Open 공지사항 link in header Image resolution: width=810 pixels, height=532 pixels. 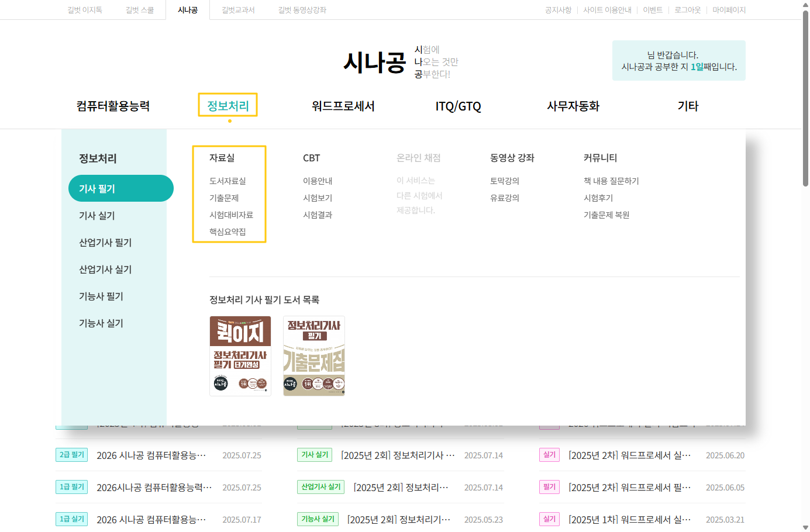[x=558, y=10]
